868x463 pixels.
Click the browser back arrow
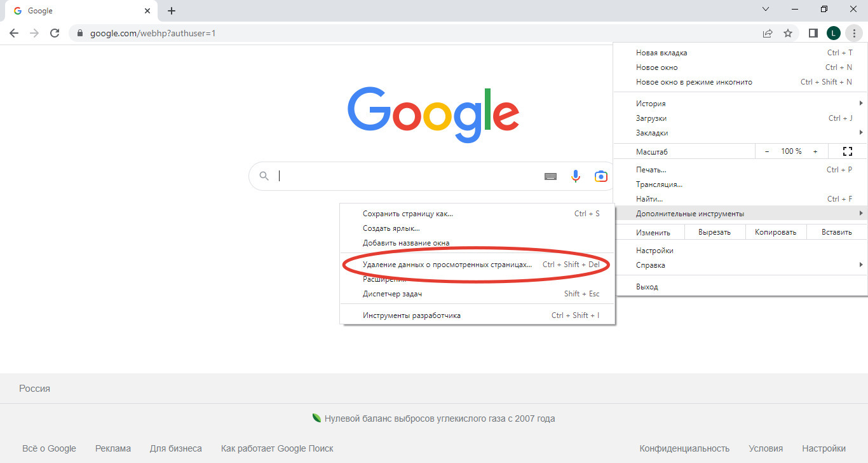pos(14,33)
